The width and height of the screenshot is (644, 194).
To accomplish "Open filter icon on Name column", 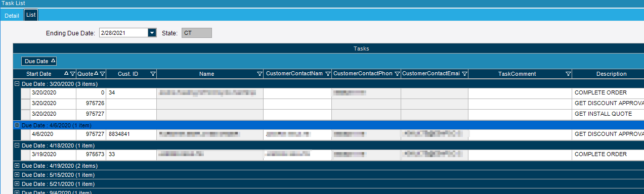I will click(260, 74).
